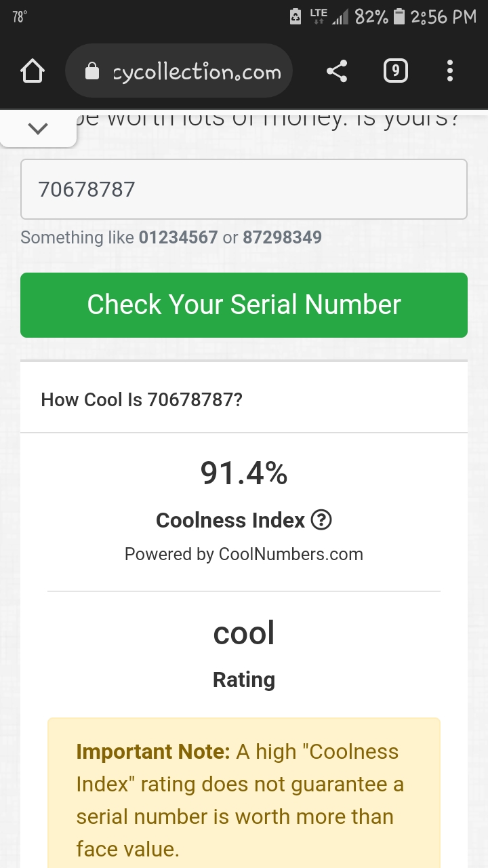The width and height of the screenshot is (488, 868).
Task: Click the Coolness Index help question mark
Action: (321, 520)
